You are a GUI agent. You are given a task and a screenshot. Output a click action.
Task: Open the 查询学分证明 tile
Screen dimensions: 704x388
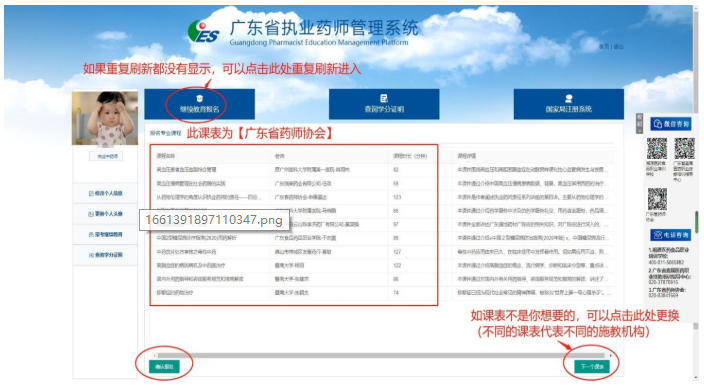tap(384, 104)
